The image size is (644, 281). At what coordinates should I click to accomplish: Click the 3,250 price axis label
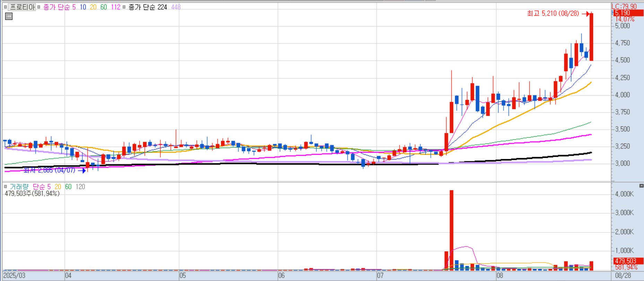click(x=623, y=146)
